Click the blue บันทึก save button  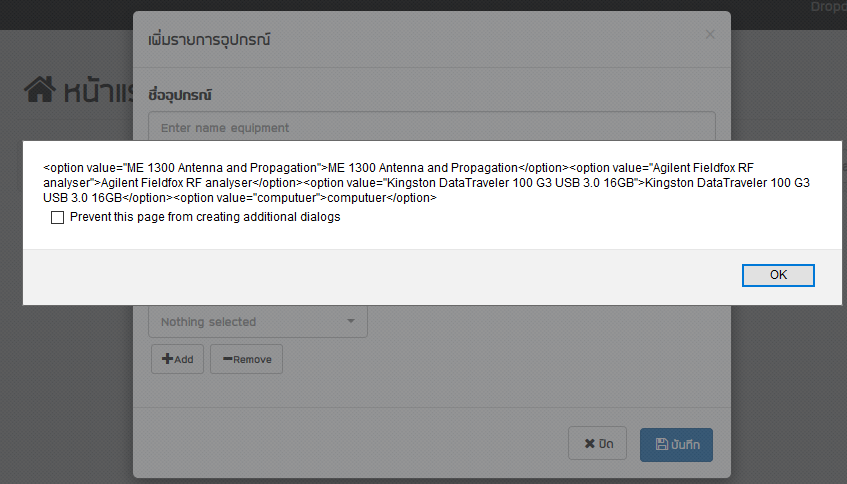tap(676, 445)
